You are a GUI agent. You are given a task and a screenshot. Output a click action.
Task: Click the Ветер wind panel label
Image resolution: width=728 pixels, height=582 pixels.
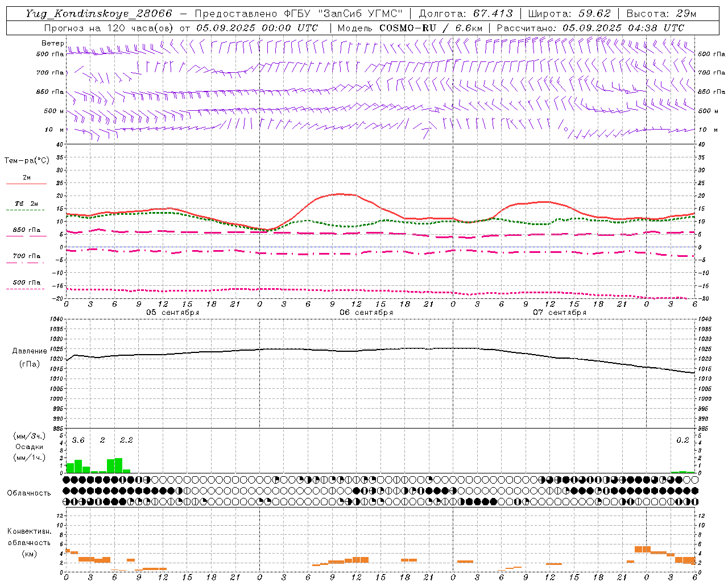pyautogui.click(x=52, y=43)
